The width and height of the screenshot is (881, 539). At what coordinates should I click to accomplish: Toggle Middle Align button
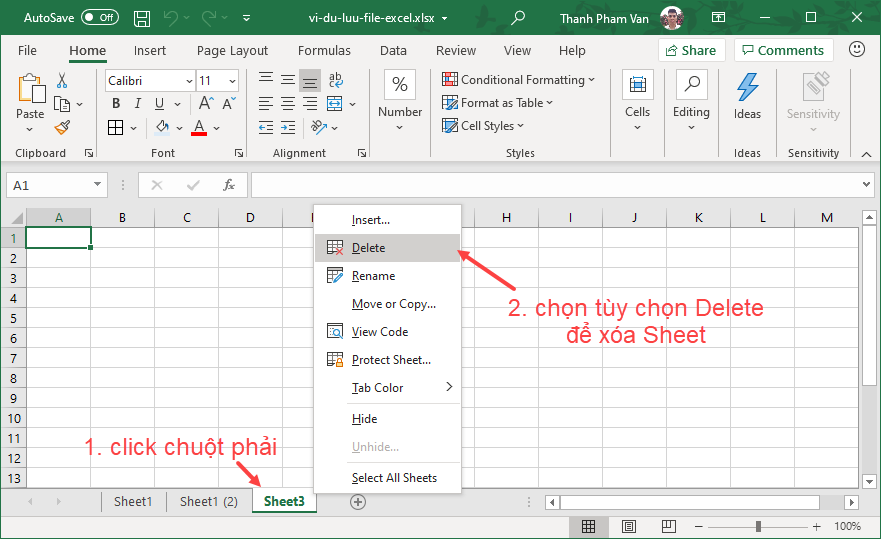[x=288, y=80]
